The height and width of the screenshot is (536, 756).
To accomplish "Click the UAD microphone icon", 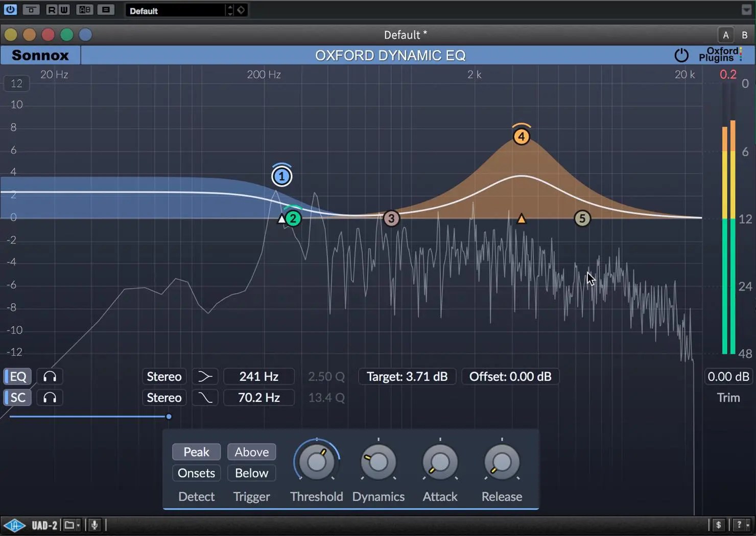I will point(94,525).
